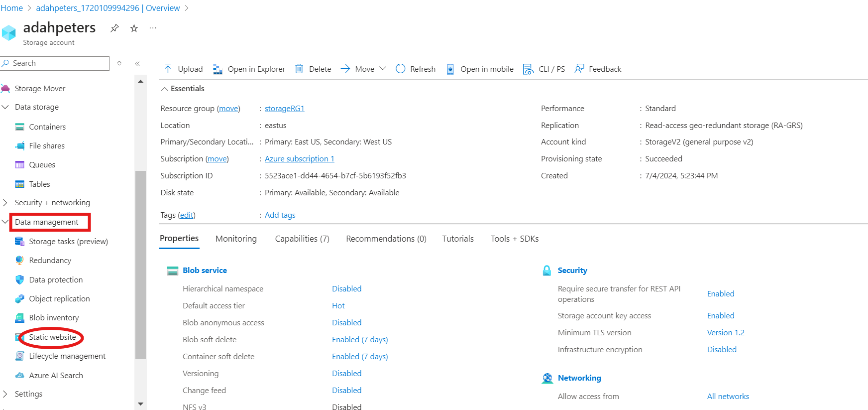Click the Refresh circular arrow icon
The width and height of the screenshot is (868, 410).
[x=401, y=69]
